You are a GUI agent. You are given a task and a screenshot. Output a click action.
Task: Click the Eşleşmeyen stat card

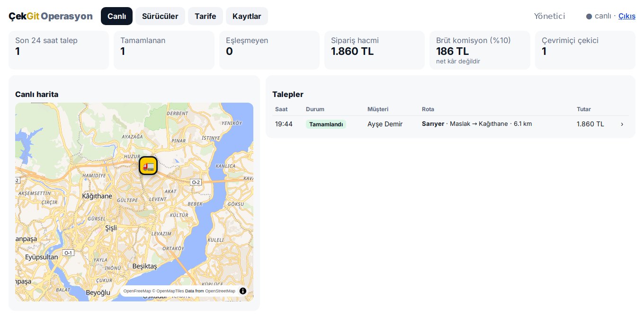pyautogui.click(x=269, y=50)
